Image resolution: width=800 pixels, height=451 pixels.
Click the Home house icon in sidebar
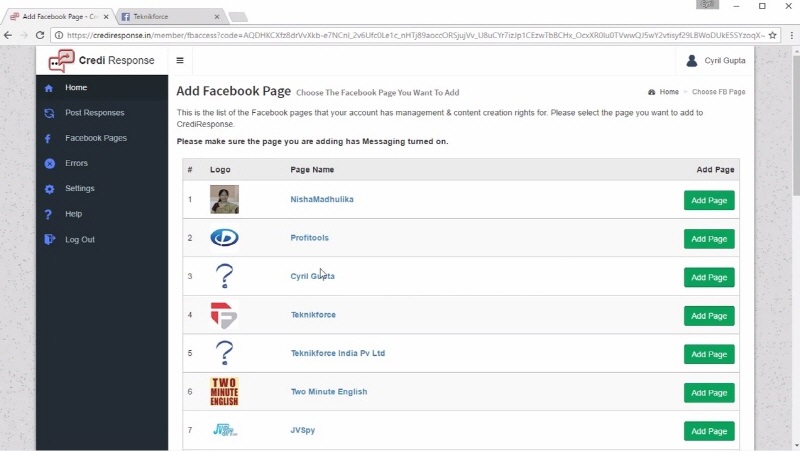coord(49,88)
